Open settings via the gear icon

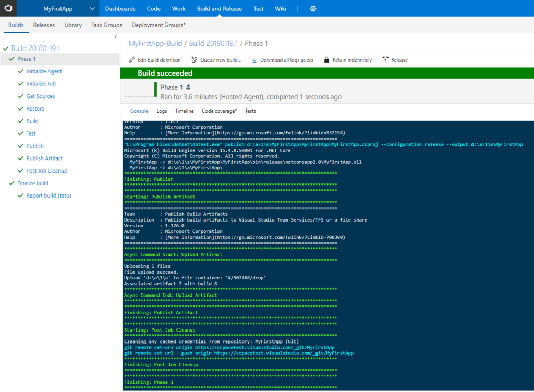pos(313,8)
